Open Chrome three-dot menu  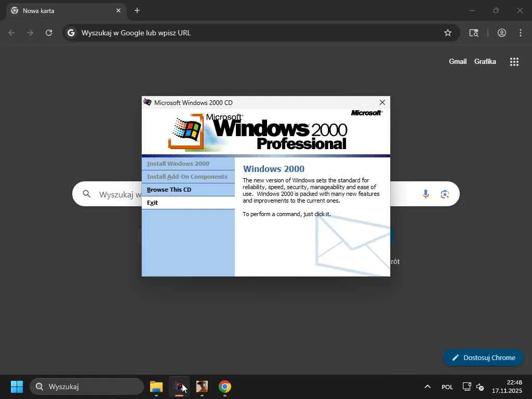[x=521, y=33]
